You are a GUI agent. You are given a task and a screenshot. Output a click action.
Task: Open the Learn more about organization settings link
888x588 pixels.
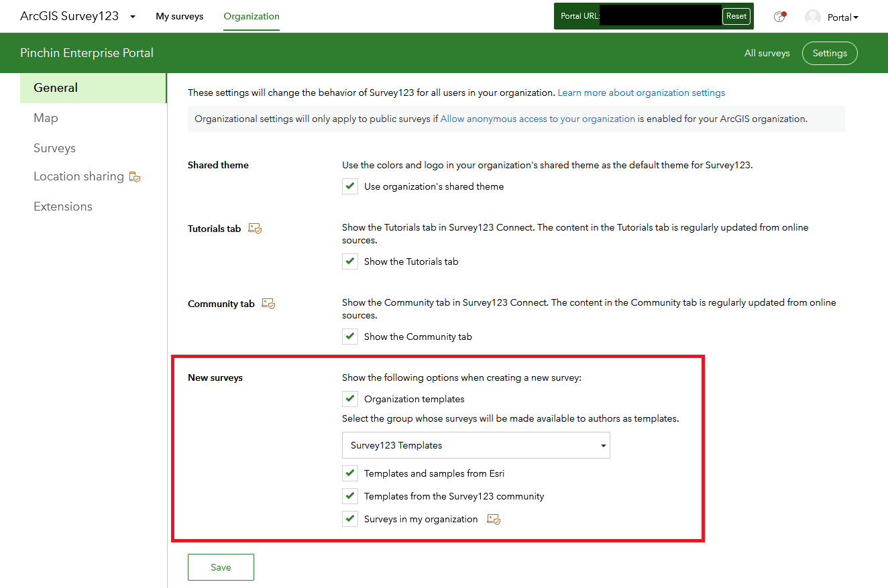641,93
